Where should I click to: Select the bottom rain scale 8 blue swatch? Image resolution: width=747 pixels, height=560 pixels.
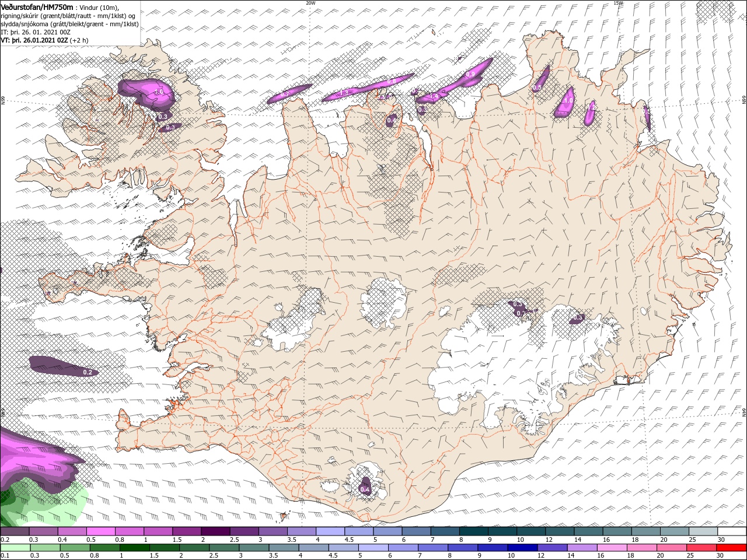463,547
